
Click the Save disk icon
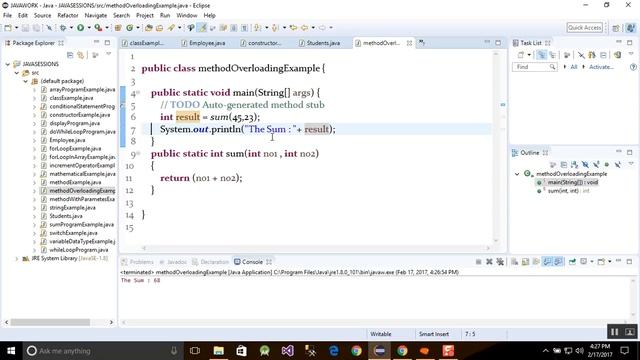click(x=25, y=28)
